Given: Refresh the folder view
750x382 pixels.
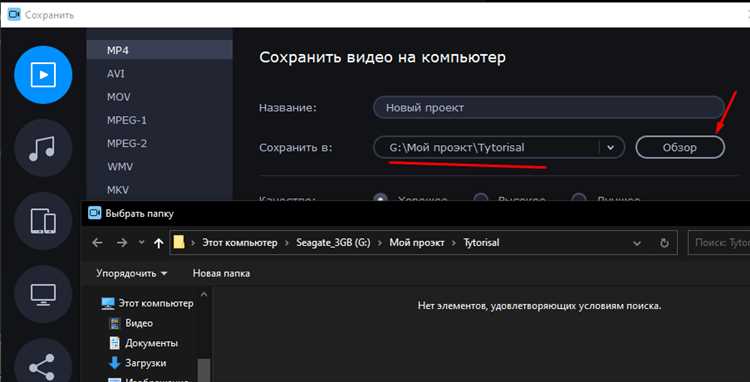Looking at the screenshot, I should point(664,243).
